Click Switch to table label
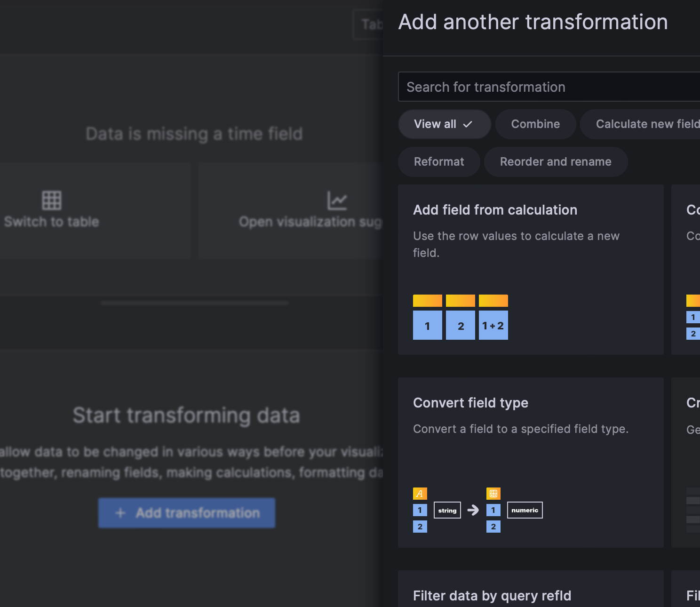 (52, 222)
